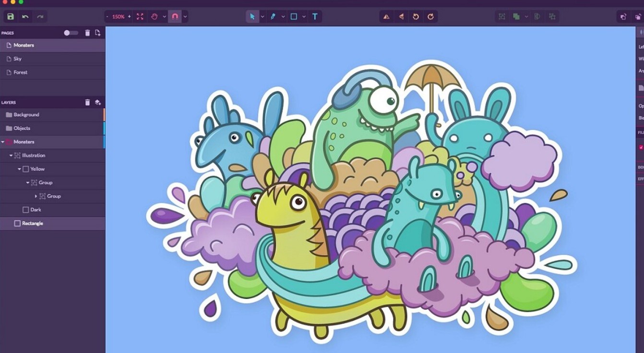Select the Rectangle shape tool
The image size is (644, 353).
pos(294,16)
